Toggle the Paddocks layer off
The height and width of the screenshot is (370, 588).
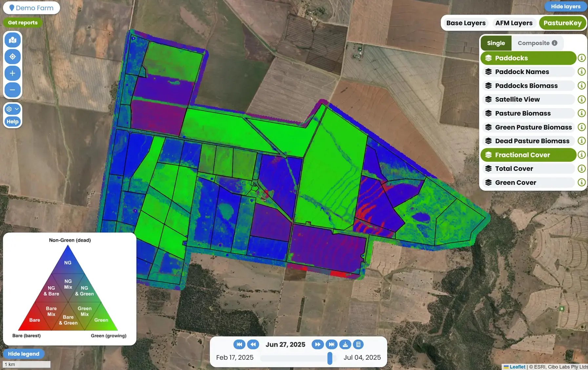click(528, 58)
